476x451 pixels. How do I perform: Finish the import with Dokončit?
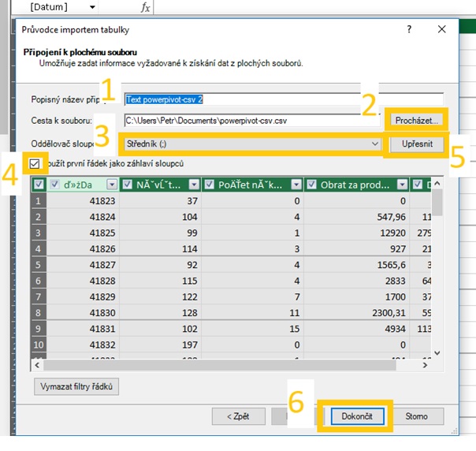(x=357, y=416)
